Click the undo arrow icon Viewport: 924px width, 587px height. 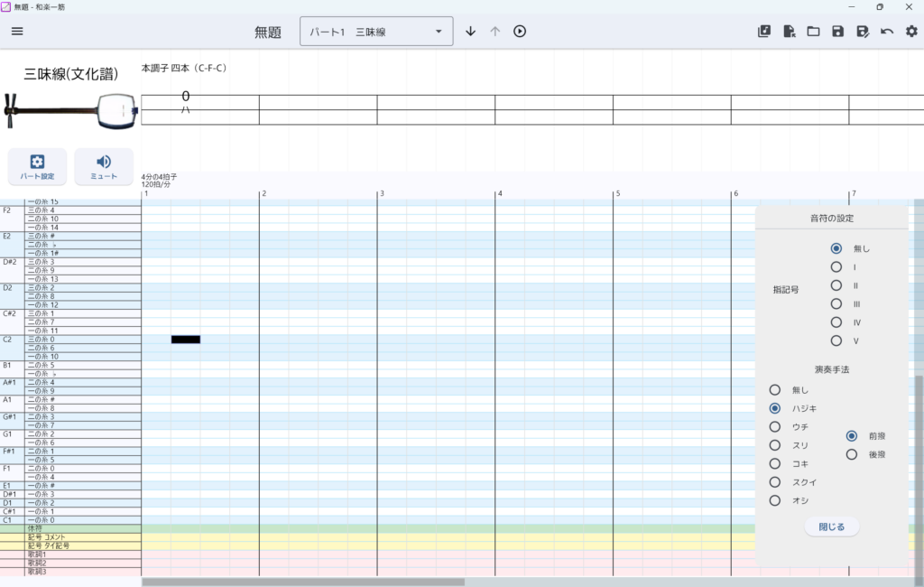tap(887, 32)
